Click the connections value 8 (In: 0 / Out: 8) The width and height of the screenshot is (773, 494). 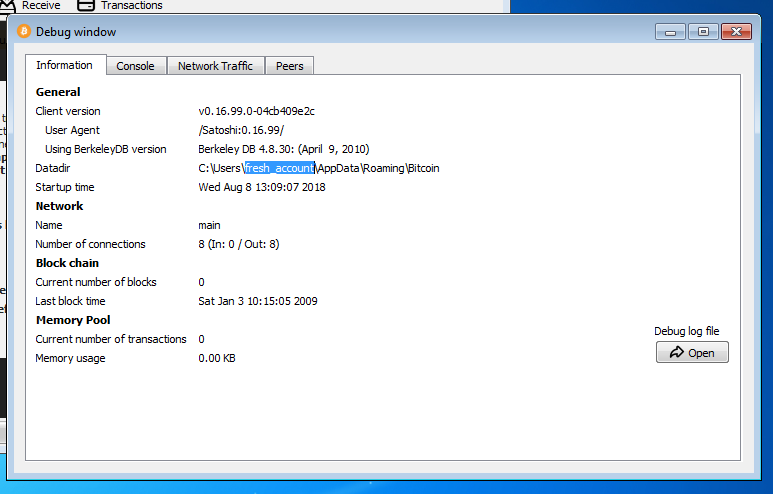pyautogui.click(x=239, y=244)
